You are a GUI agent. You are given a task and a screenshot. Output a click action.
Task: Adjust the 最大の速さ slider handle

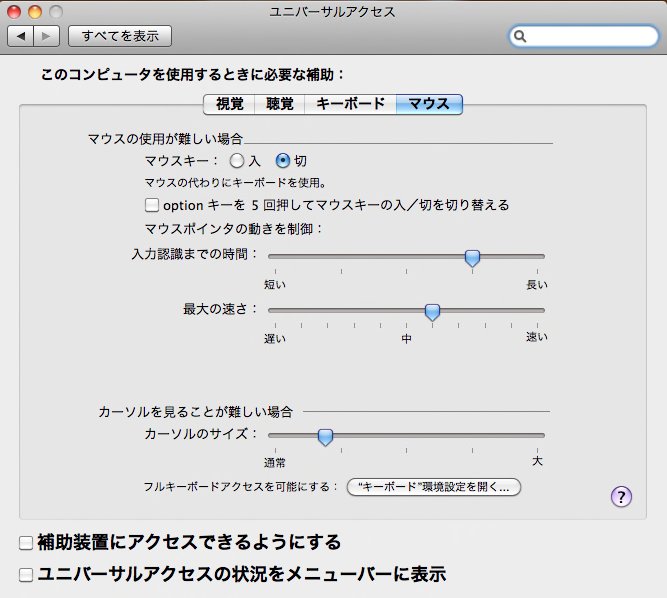(432, 312)
